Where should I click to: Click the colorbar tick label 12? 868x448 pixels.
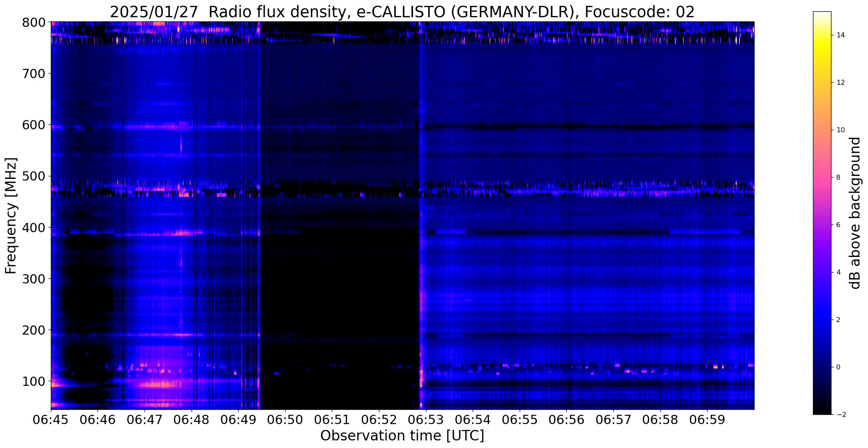pos(841,83)
